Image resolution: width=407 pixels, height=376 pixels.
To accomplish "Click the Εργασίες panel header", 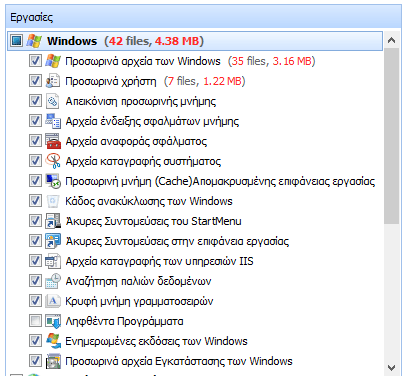I will click(x=203, y=17).
